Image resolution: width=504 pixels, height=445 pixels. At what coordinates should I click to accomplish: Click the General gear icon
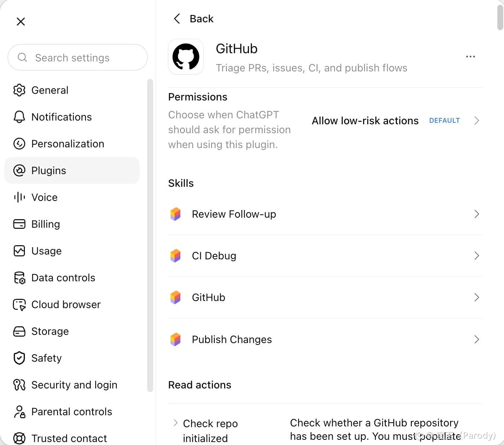(19, 90)
